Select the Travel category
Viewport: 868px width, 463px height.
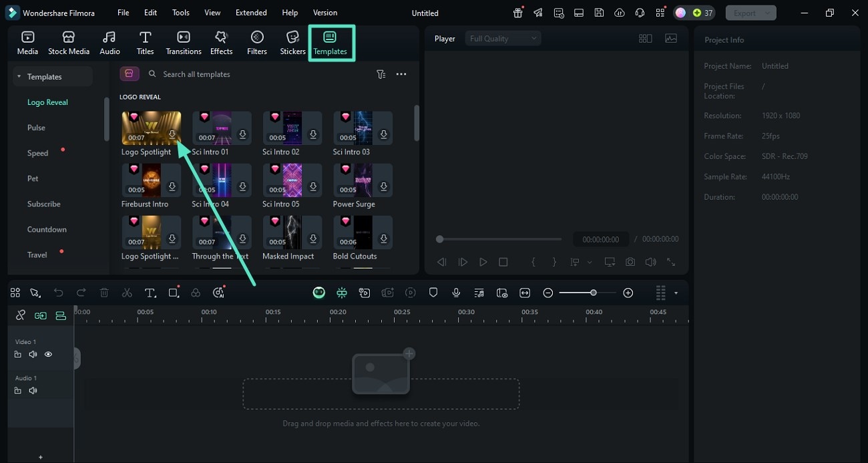tap(37, 255)
